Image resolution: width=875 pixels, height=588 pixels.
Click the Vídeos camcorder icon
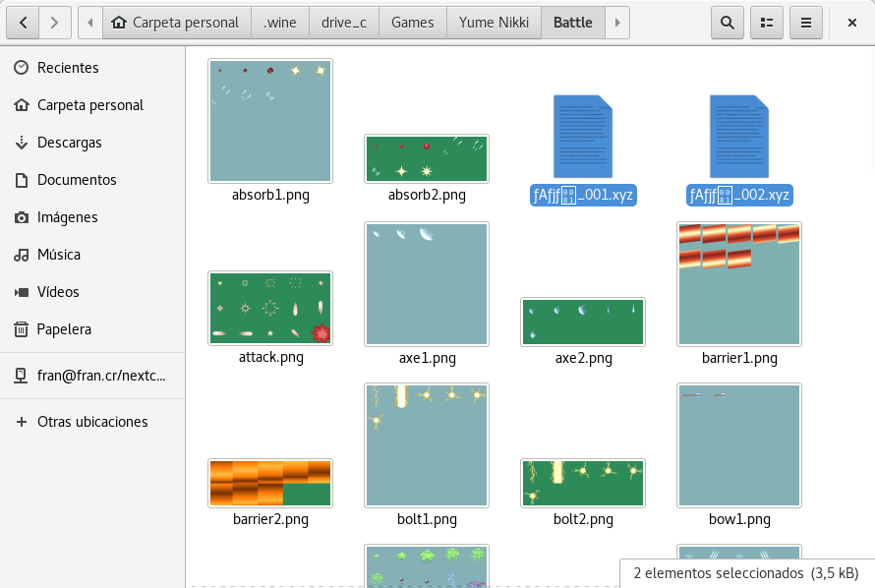tap(22, 292)
